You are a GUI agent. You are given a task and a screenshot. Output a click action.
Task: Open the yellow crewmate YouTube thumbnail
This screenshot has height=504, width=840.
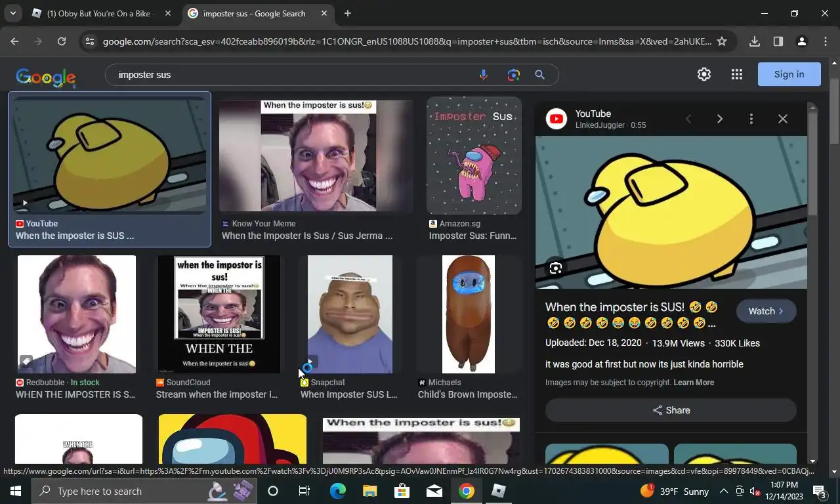click(110, 156)
